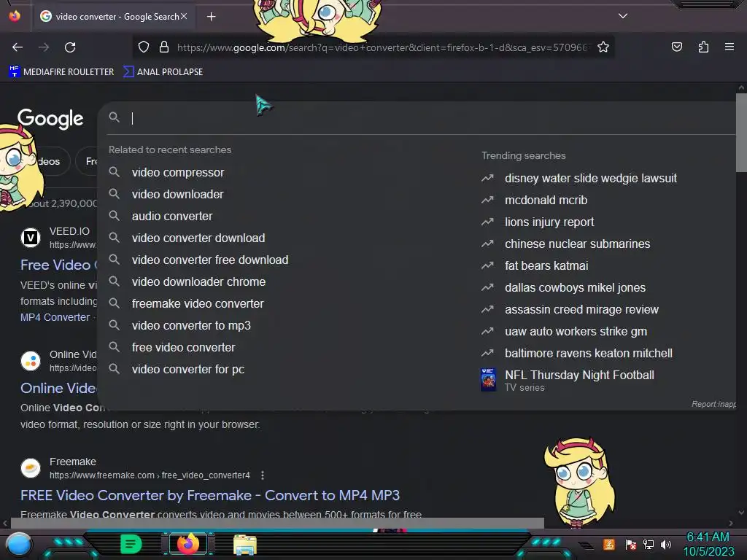The height and width of the screenshot is (560, 747).
Task: Click Report inappropriate predictions link
Action: click(x=713, y=404)
